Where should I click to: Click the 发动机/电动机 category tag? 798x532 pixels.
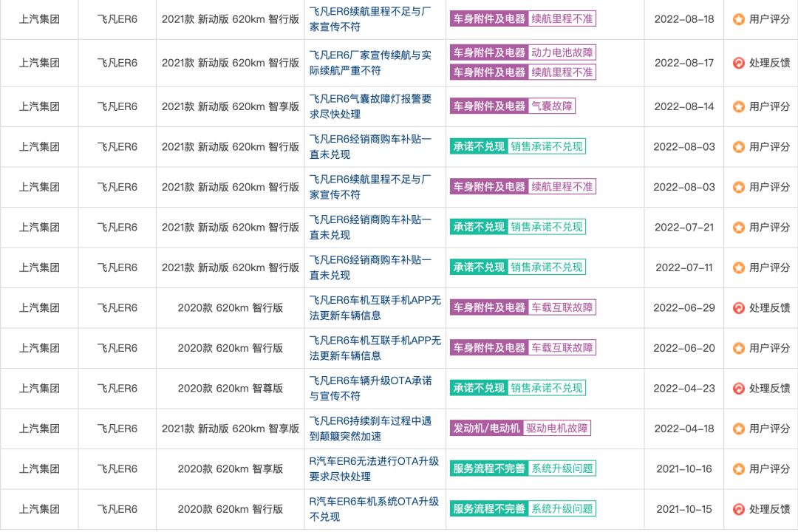486,428
